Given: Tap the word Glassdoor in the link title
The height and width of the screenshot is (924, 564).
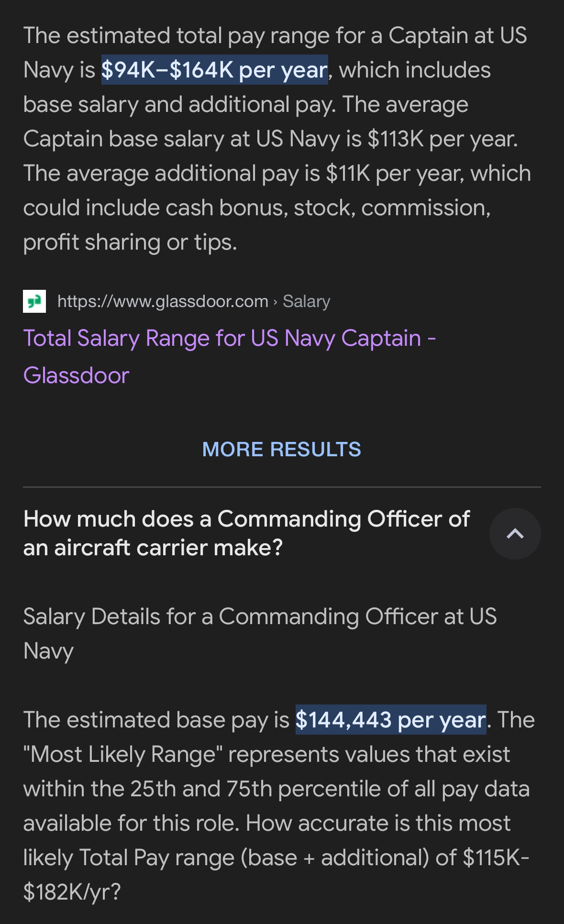Looking at the screenshot, I should tap(76, 375).
